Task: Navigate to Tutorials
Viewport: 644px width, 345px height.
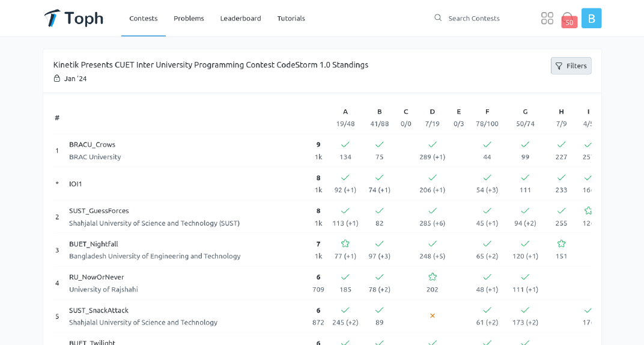Action: [291, 18]
